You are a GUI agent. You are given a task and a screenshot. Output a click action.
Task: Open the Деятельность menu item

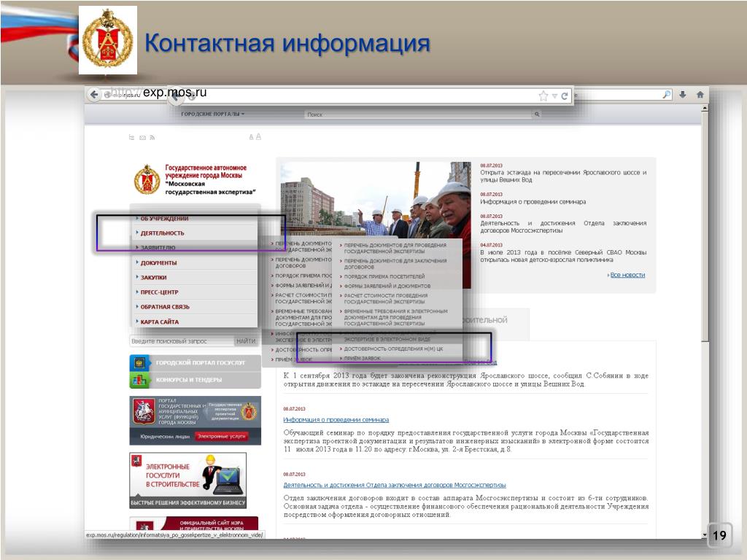point(161,233)
